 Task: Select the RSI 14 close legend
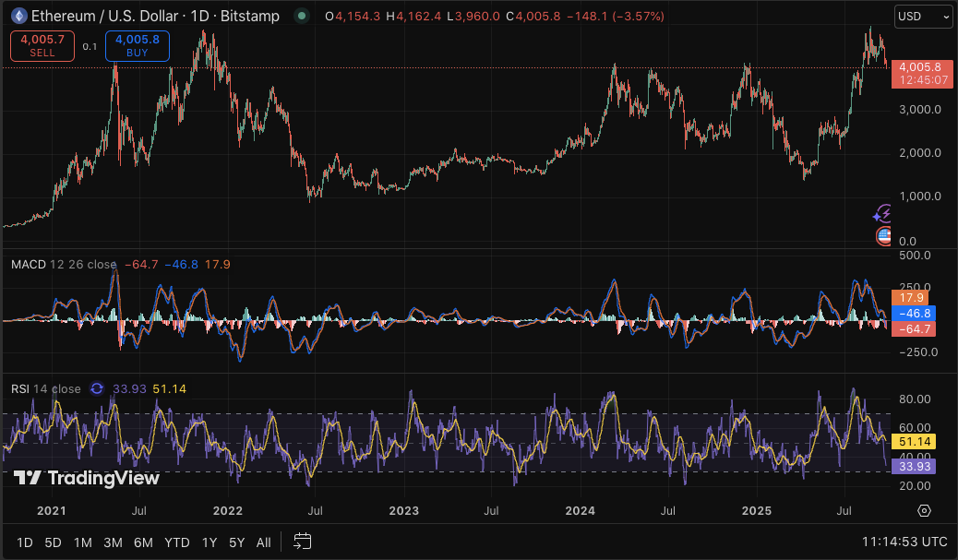coord(45,388)
